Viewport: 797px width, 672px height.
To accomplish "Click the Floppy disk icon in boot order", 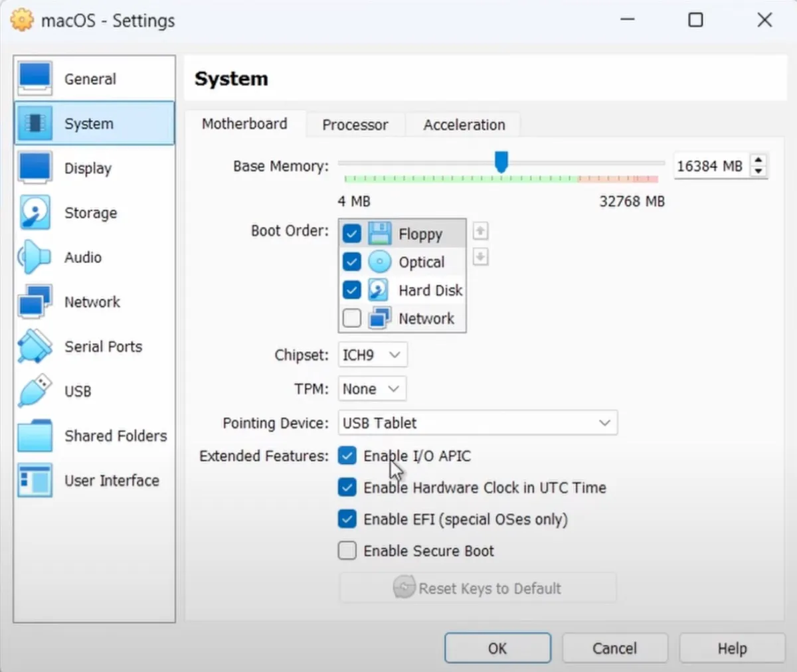I will click(x=379, y=233).
